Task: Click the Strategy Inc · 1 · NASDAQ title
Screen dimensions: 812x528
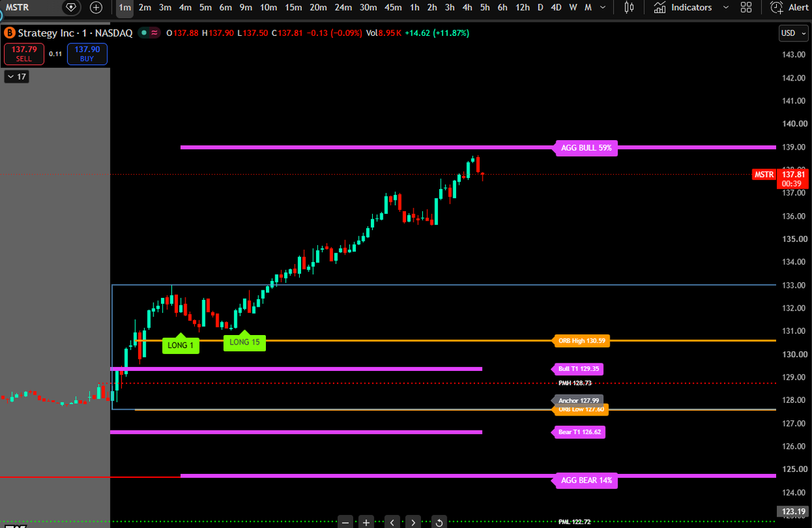Action: click(75, 32)
